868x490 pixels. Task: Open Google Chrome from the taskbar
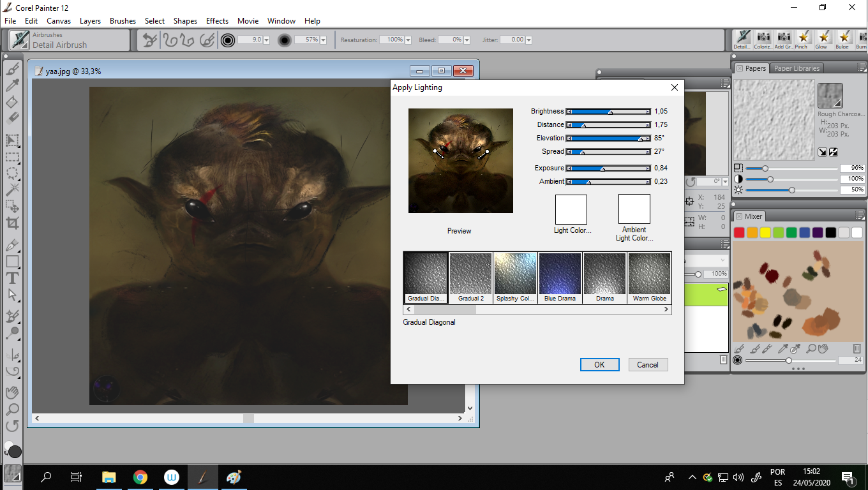tap(140, 477)
